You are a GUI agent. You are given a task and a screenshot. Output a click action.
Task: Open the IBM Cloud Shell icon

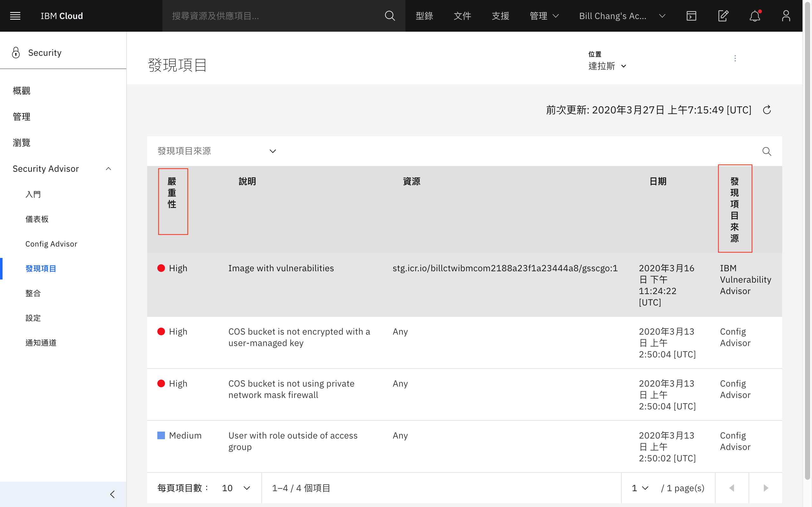tap(691, 16)
